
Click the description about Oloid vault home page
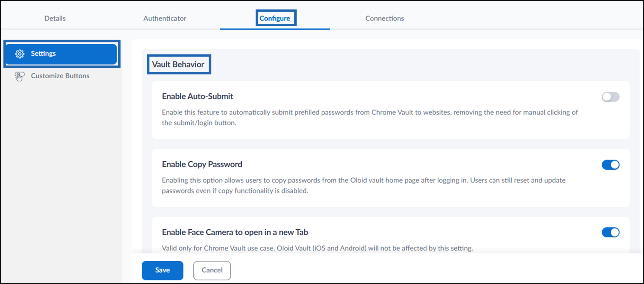(x=364, y=185)
